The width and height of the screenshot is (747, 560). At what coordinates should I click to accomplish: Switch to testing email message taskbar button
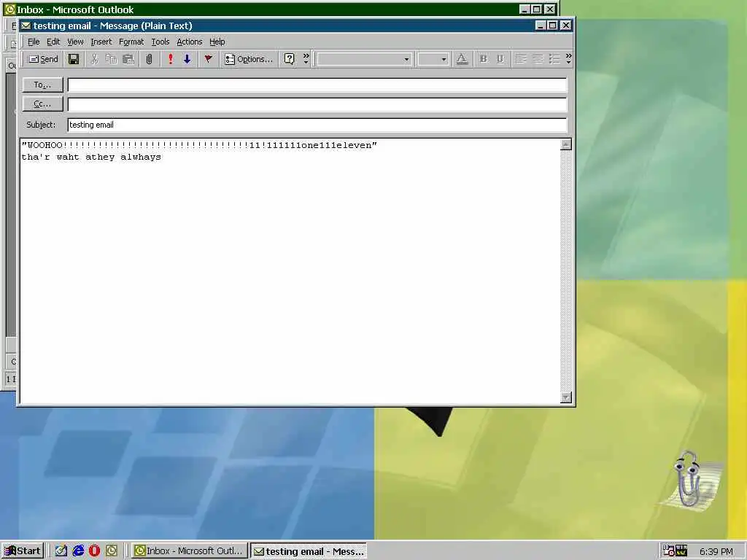[x=309, y=551]
